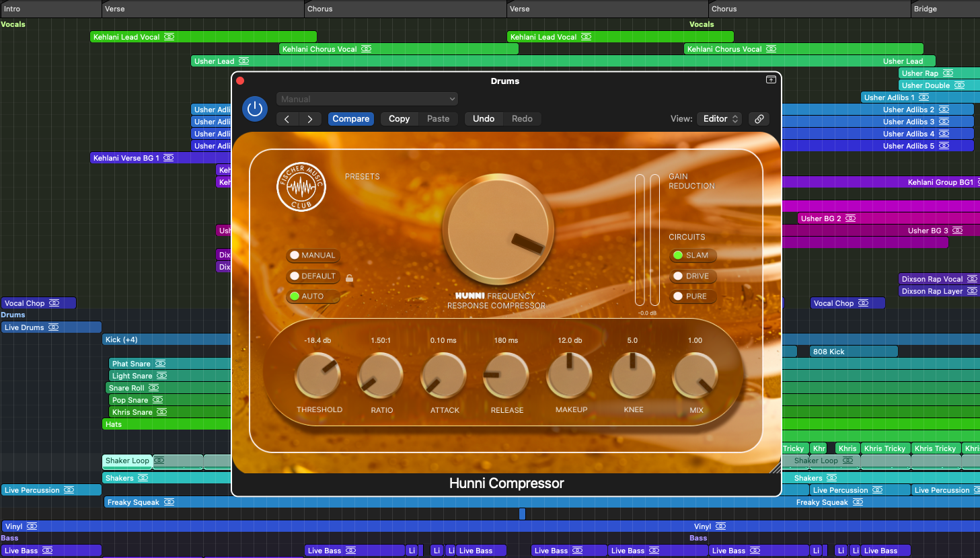Select the first Kehlani Lead Vocal region
Image resolution: width=980 pixels, height=558 pixels.
203,37
